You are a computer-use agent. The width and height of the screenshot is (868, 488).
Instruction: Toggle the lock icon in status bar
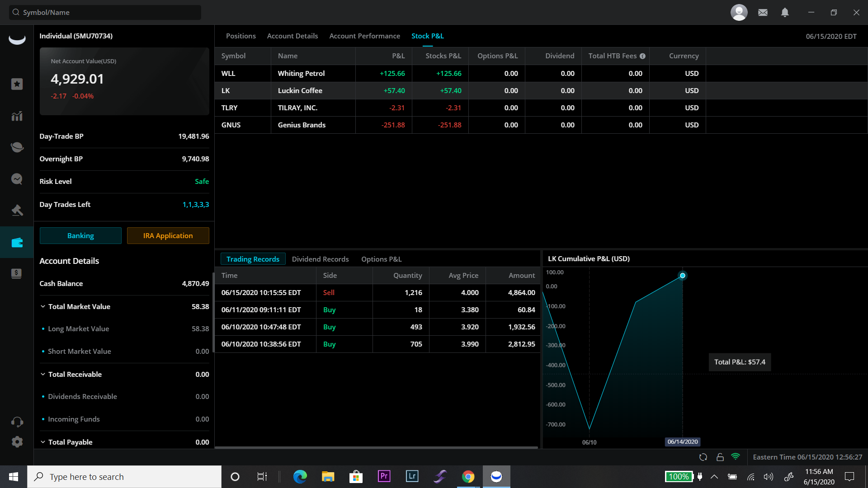[x=720, y=457]
